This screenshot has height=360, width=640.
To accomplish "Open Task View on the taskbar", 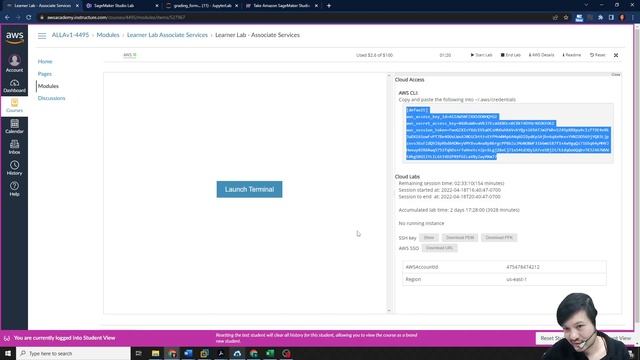I will pyautogui.click(x=138, y=353).
